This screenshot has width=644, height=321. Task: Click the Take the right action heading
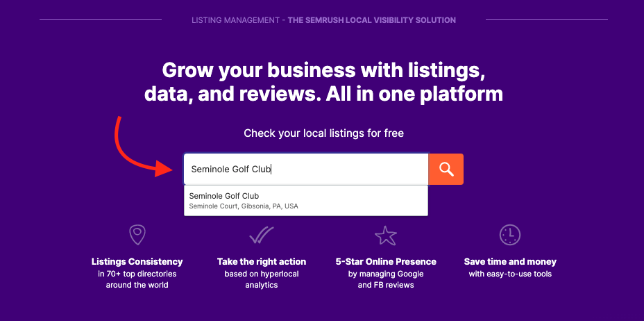pos(262,261)
